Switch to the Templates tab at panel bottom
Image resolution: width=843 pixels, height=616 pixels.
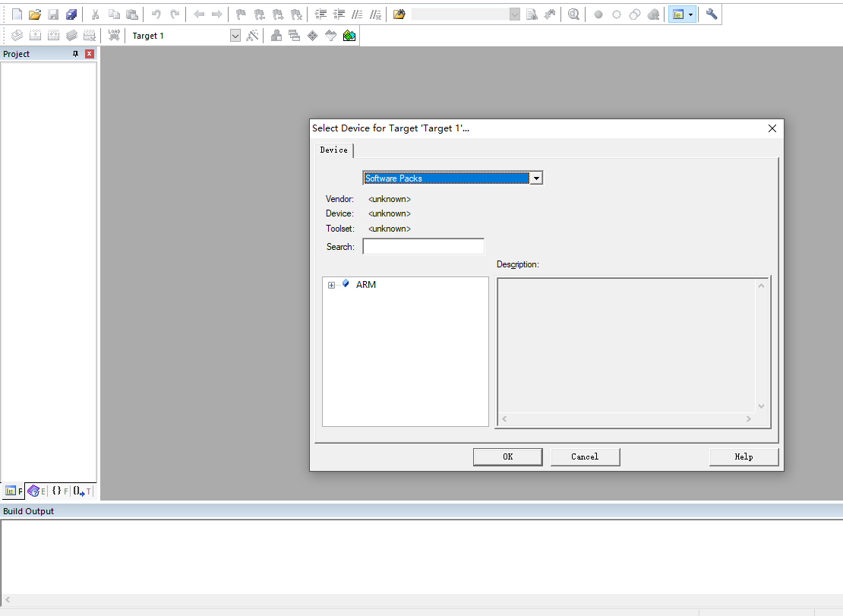coord(82,491)
